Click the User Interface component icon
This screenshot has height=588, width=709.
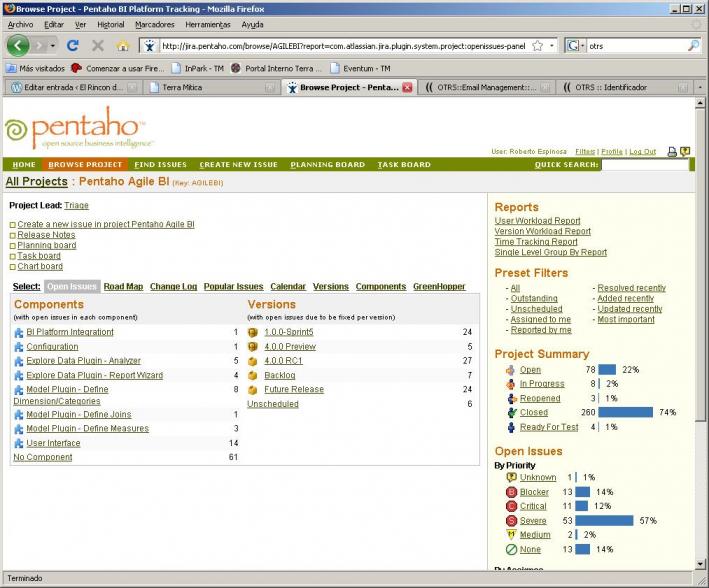(x=18, y=443)
